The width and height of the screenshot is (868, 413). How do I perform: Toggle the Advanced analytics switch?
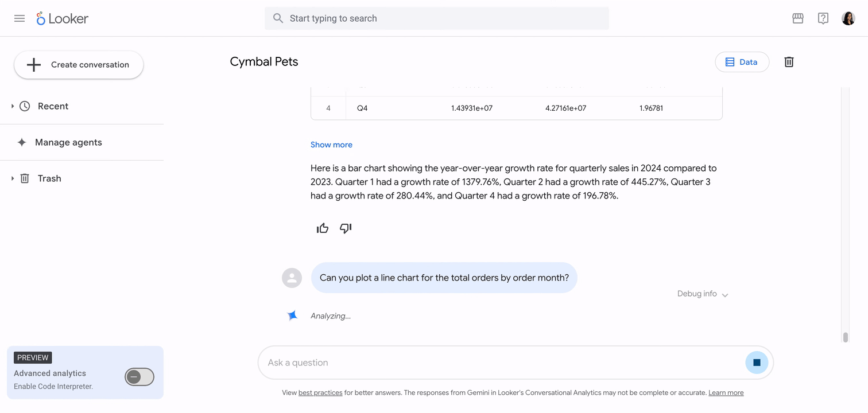[x=139, y=377]
